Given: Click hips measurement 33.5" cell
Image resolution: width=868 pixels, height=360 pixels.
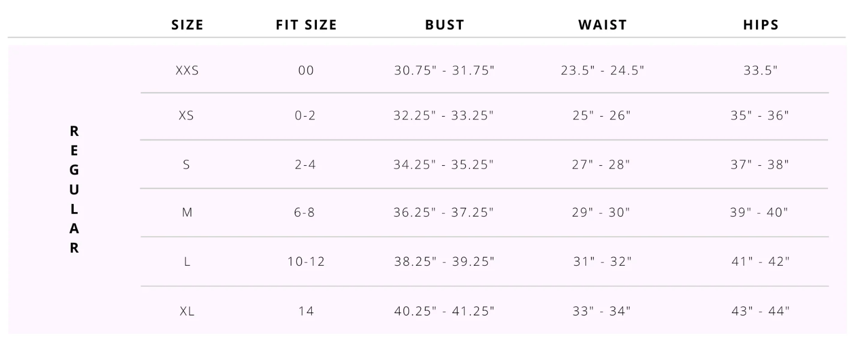Looking at the screenshot, I should [x=761, y=71].
